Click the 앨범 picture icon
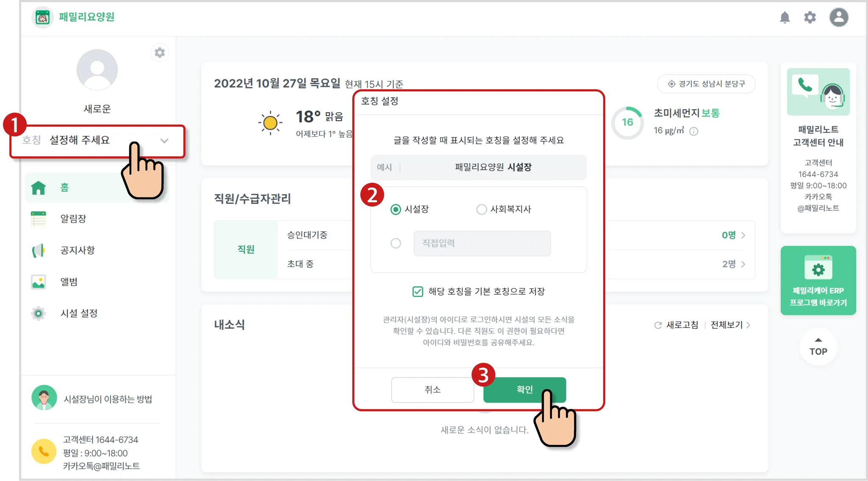Screen dimensions: 868x481 (39, 282)
